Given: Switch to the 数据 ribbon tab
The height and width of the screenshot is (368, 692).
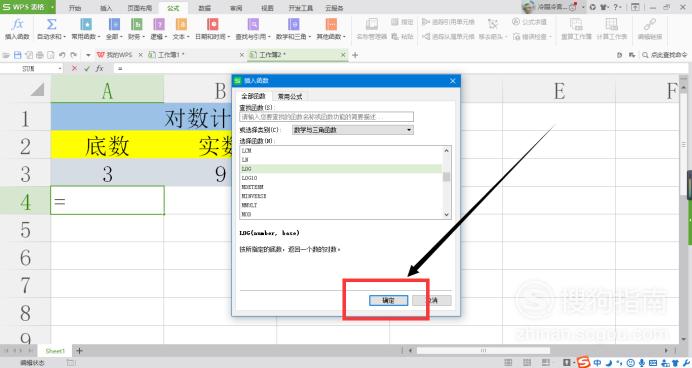Looking at the screenshot, I should (x=204, y=8).
